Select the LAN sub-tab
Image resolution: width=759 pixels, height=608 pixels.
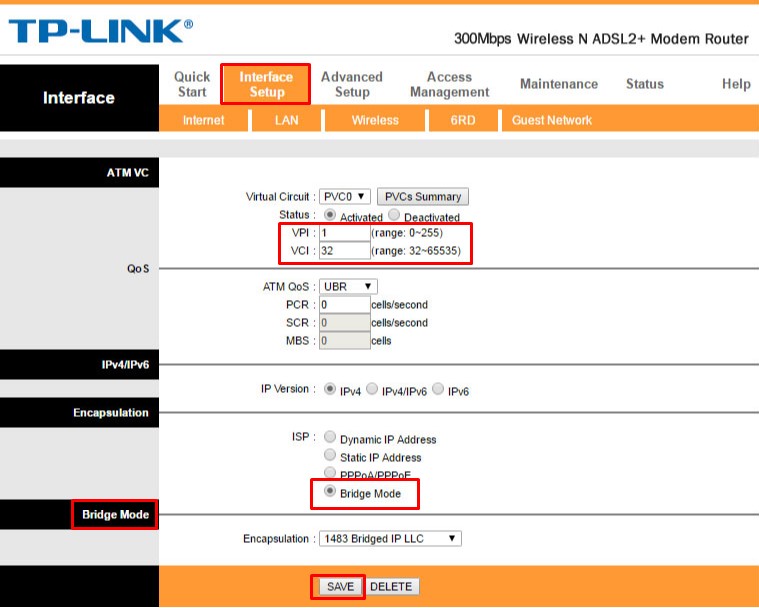(287, 120)
